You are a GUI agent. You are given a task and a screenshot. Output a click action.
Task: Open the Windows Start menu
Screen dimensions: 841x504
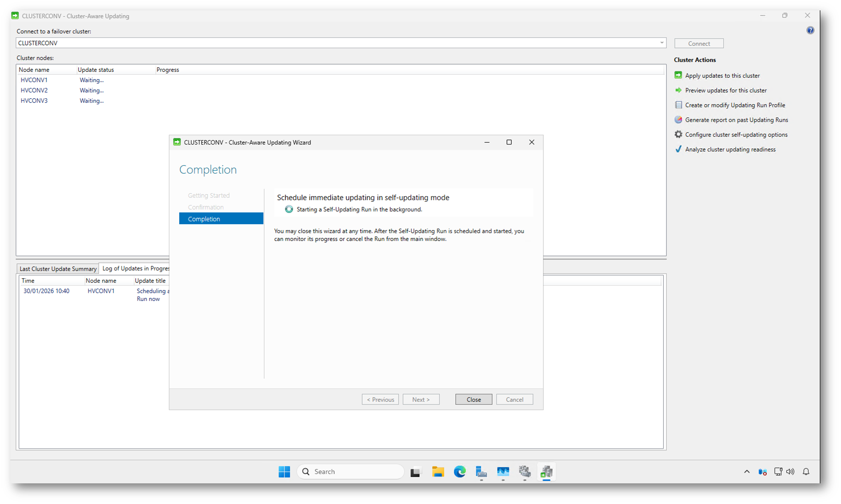coord(284,472)
